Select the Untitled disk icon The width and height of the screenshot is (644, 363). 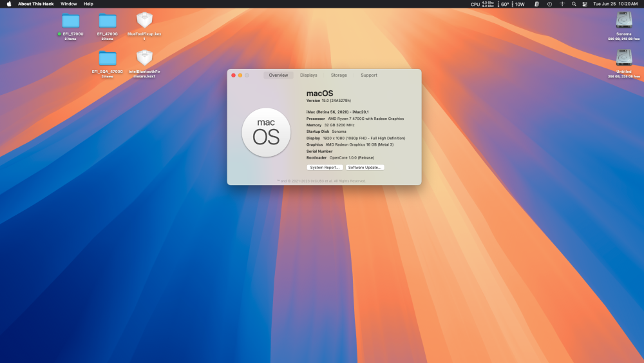pos(624,57)
